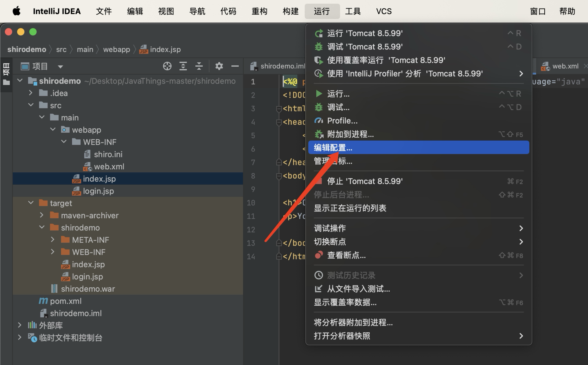Viewport: 588px width, 365px height.
Task: Choose 管理目标... menu entry
Action: [419, 161]
